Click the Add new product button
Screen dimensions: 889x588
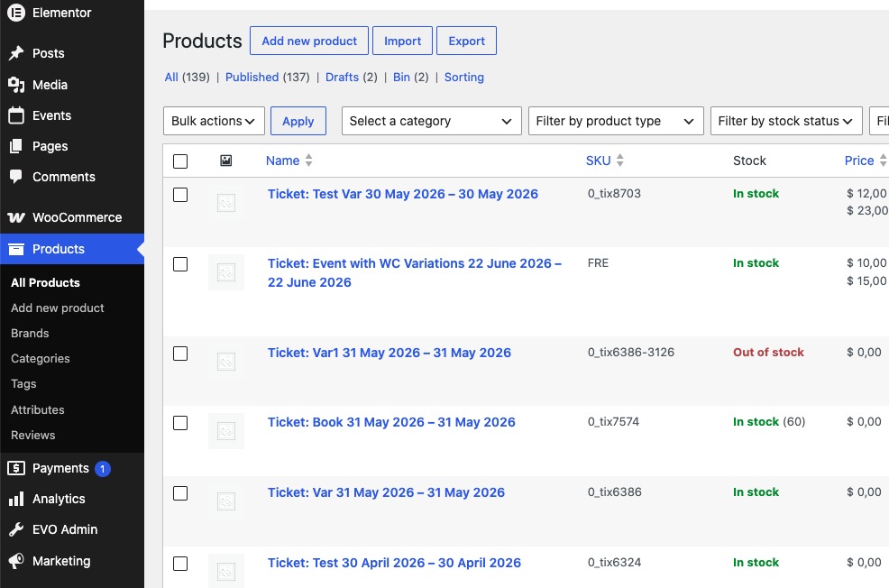309,41
